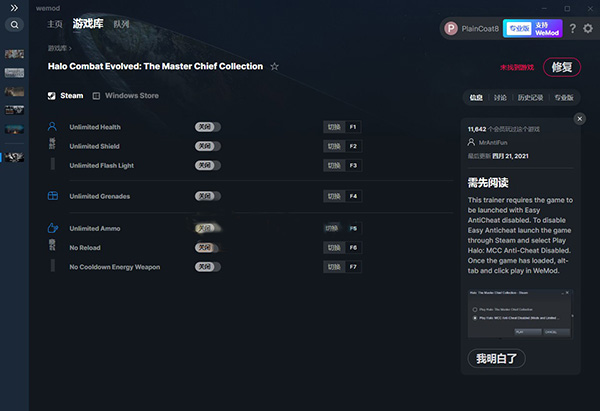This screenshot has height=411, width=600.
Task: Change the F6 hotkey for No Reload
Action: pos(353,248)
